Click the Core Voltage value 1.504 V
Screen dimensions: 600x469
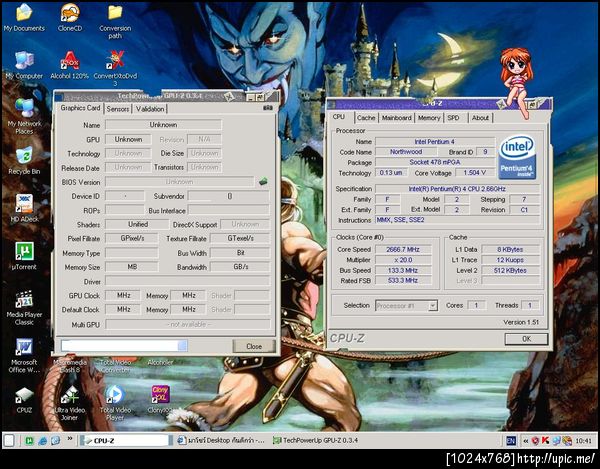474,173
